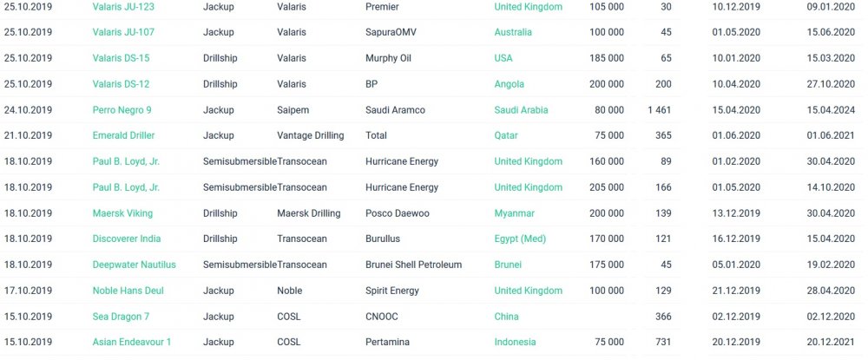Open the Egypt (Med) link
868x360 pixels.
(x=520, y=239)
